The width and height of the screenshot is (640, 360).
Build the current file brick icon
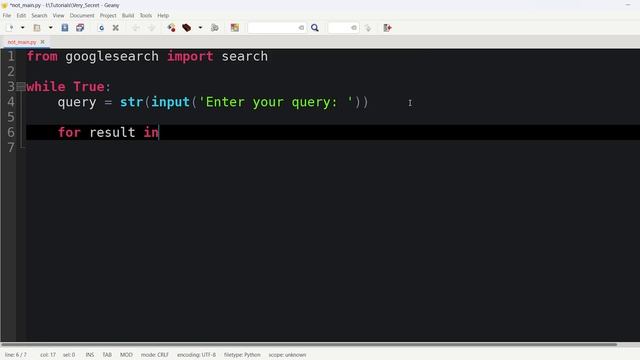(x=187, y=28)
